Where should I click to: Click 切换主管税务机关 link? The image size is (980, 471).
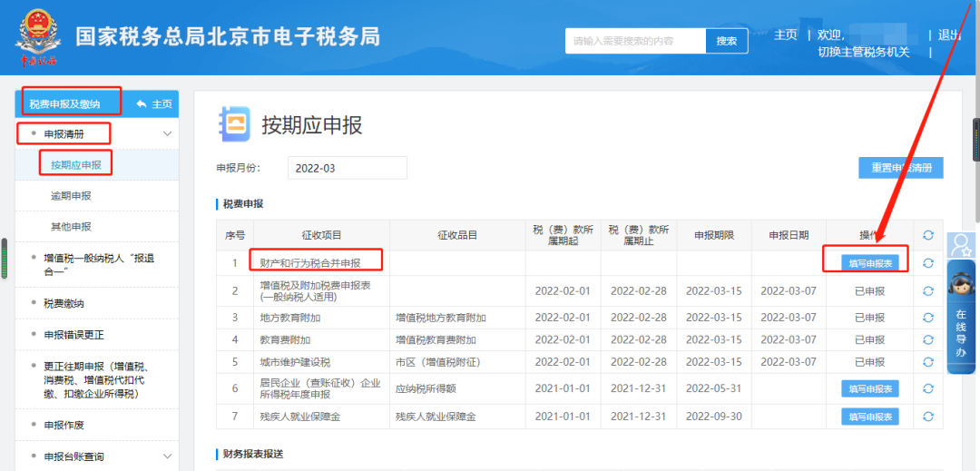click(x=863, y=52)
